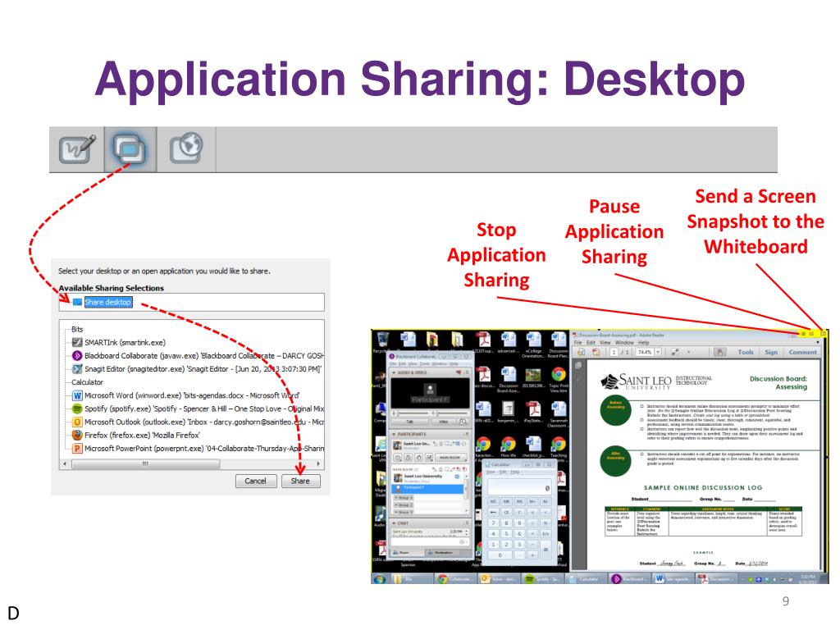This screenshot has width=840, height=630.
Task: Toggle the Video button in Collaborate
Action: click(443, 422)
